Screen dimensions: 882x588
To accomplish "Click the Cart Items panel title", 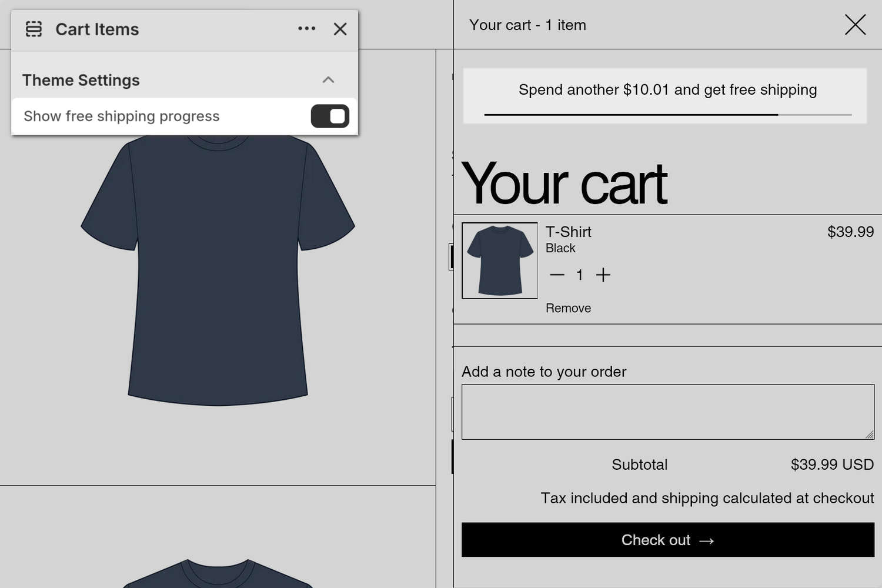I will [x=97, y=29].
